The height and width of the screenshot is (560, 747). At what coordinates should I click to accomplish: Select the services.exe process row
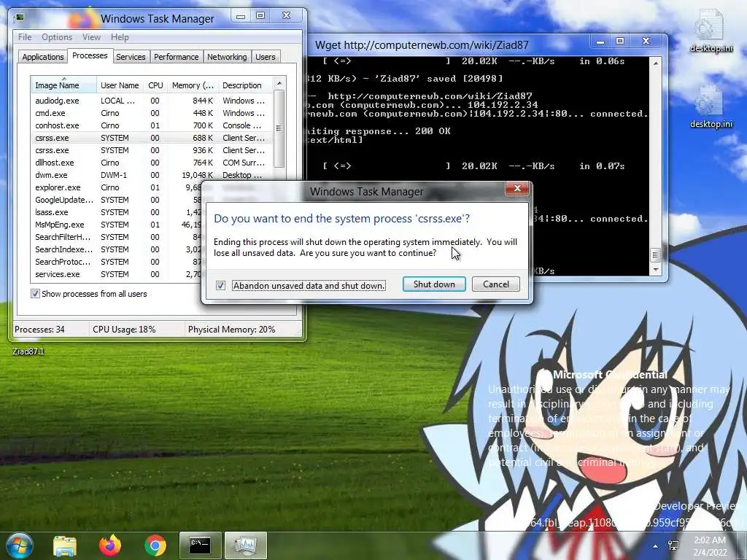tap(116, 274)
